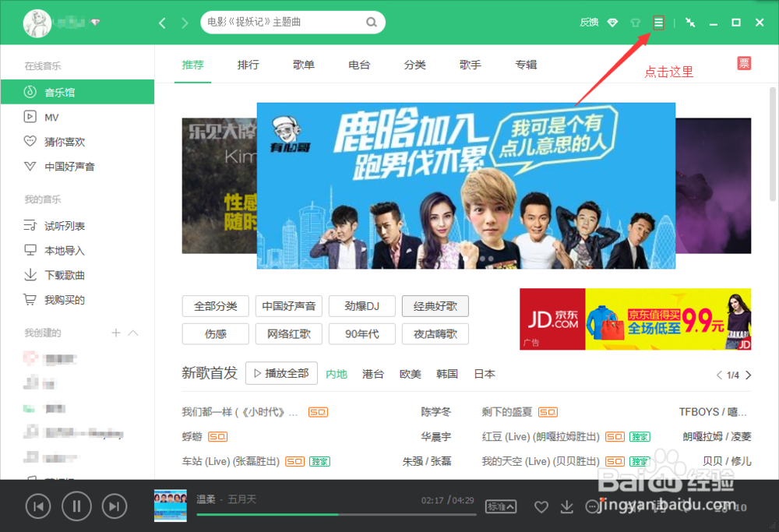The image size is (779, 532).
Task: Click the artist 华晨宇
Action: coord(436,437)
